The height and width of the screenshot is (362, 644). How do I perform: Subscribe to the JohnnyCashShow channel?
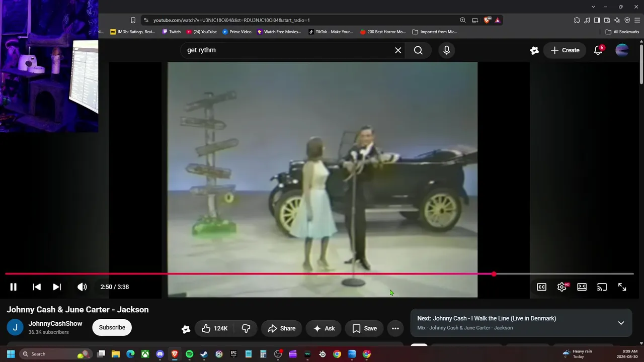pos(112,327)
